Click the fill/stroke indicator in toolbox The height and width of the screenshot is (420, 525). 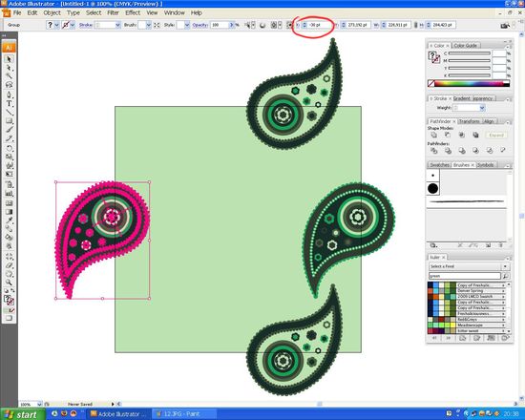coord(9,300)
